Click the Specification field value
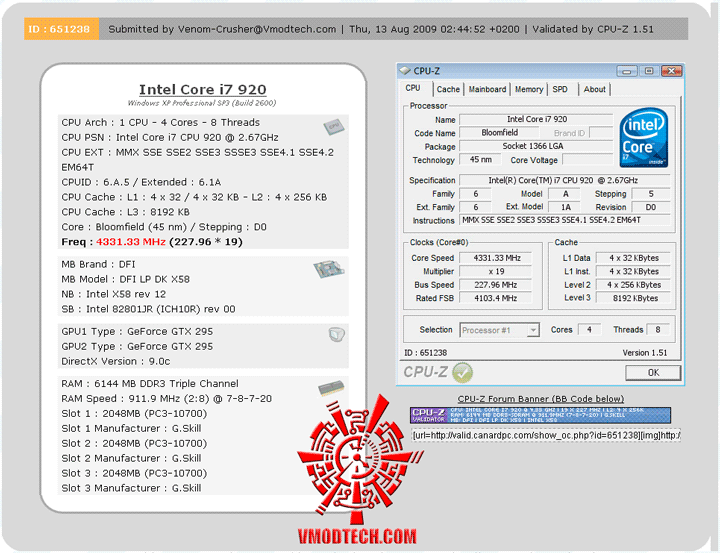This screenshot has width=720, height=553. pyautogui.click(x=564, y=181)
